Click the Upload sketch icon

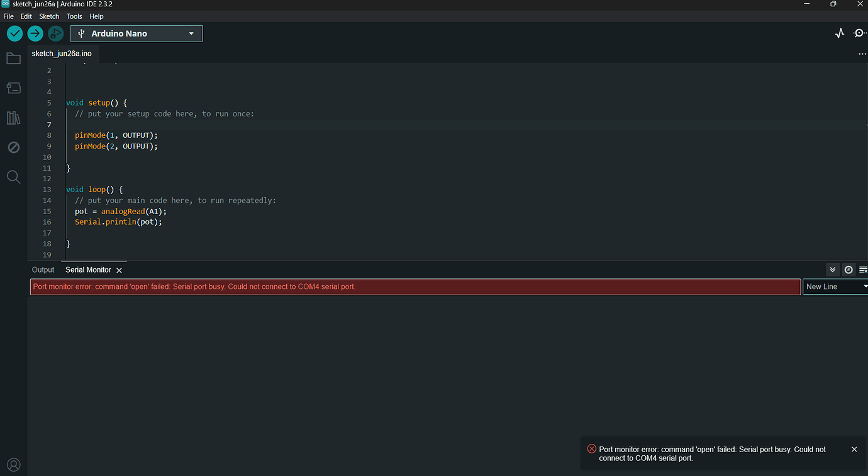pyautogui.click(x=35, y=33)
